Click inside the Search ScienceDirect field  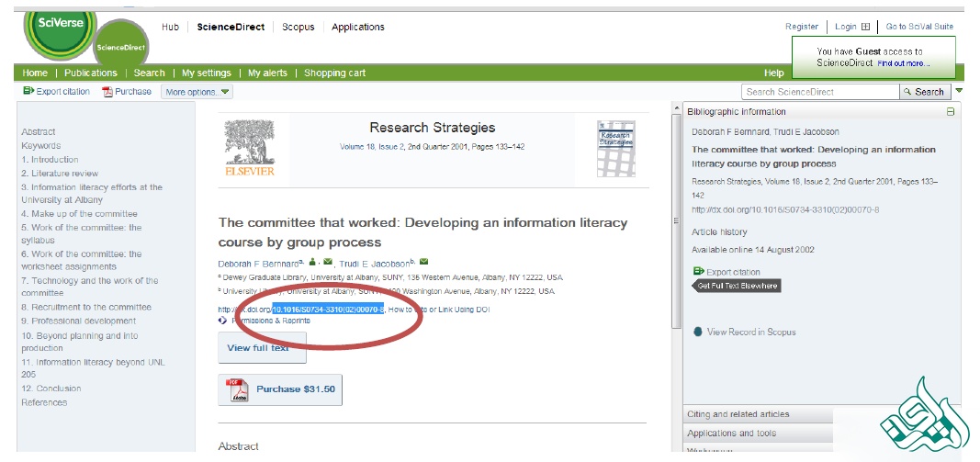820,92
